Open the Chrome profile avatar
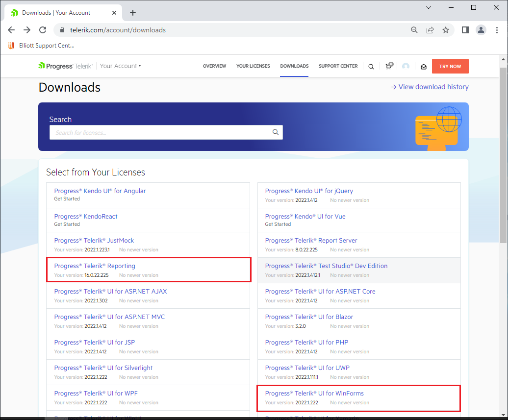Viewport: 508px width, 420px height. [x=481, y=30]
